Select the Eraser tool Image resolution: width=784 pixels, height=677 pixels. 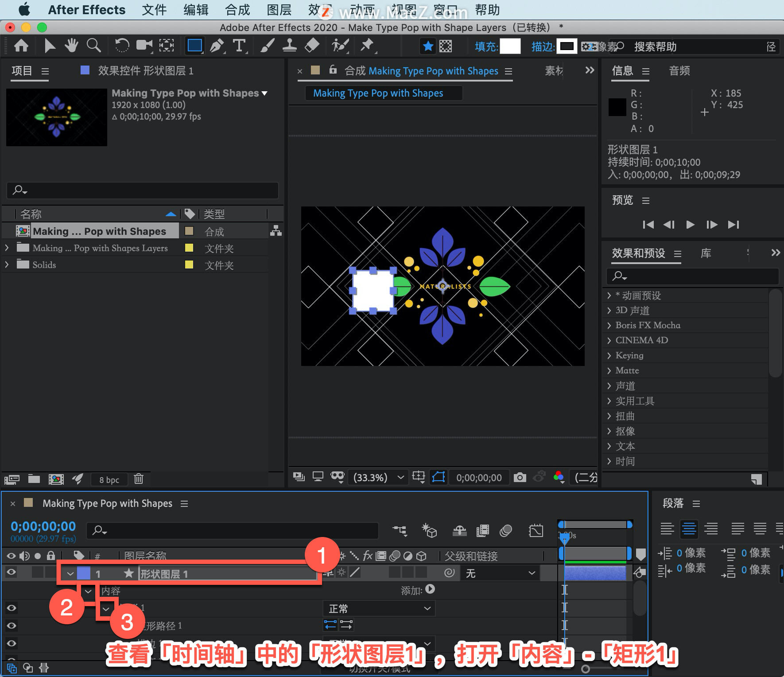(x=312, y=46)
